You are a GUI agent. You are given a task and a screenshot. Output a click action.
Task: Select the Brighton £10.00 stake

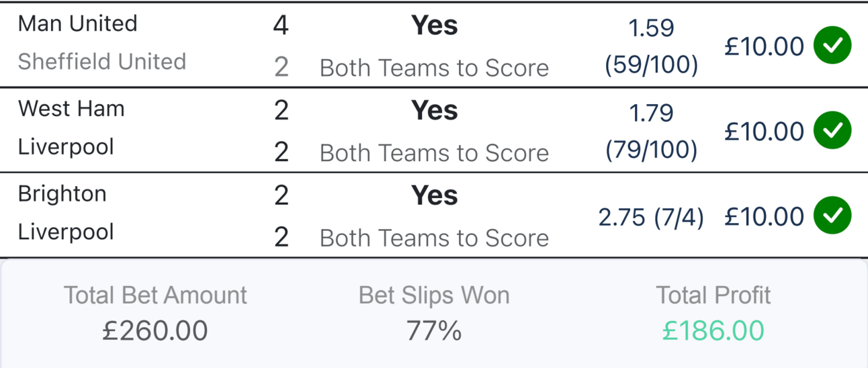pos(764,216)
